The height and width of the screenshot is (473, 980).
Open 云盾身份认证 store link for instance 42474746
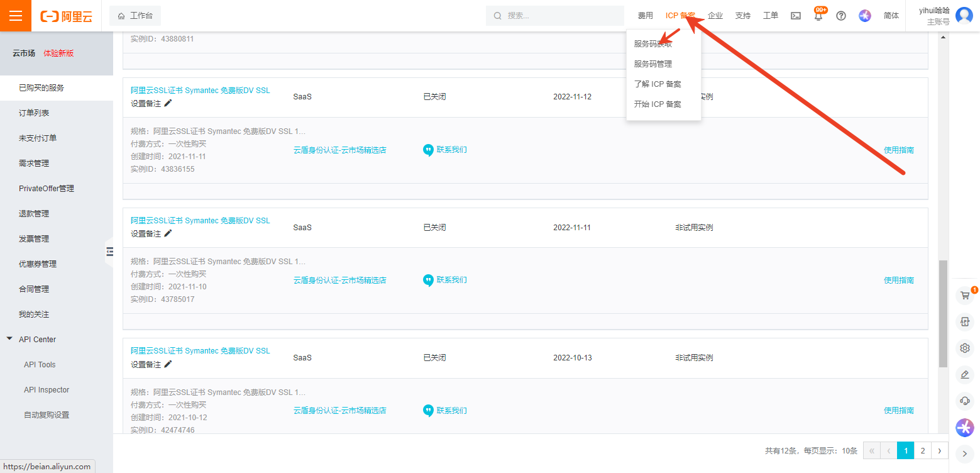tap(340, 410)
